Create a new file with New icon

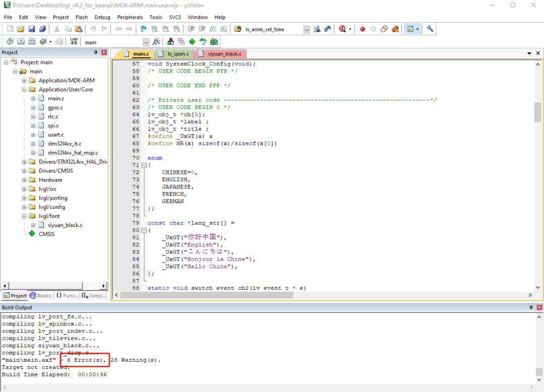coord(10,29)
